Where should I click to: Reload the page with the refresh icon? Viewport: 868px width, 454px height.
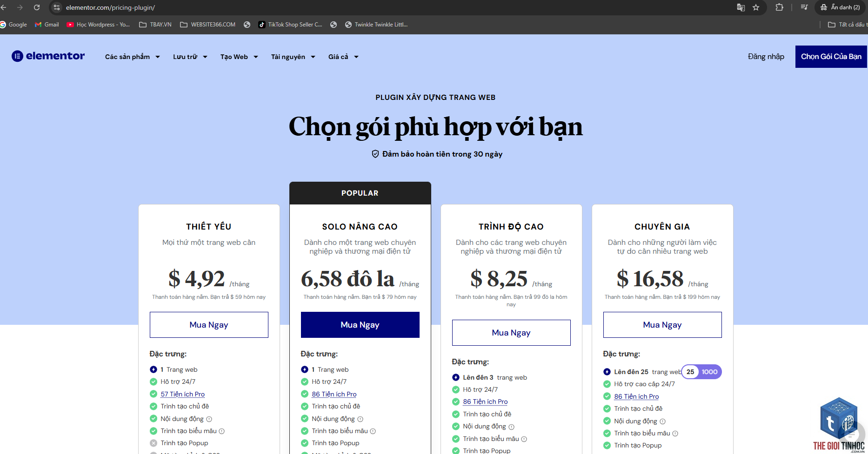click(x=37, y=7)
